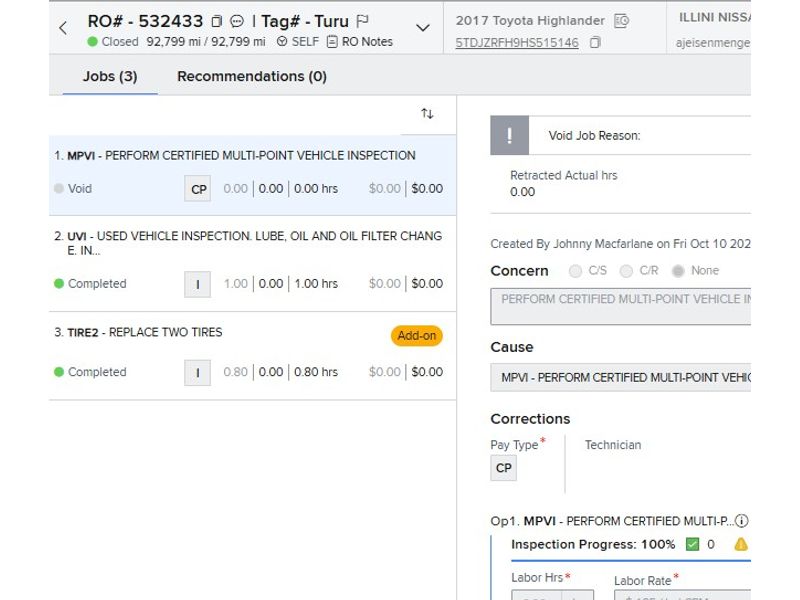Screen dimensions: 800x600
Task: Open the CP pay type selector under Corrections
Action: point(504,468)
